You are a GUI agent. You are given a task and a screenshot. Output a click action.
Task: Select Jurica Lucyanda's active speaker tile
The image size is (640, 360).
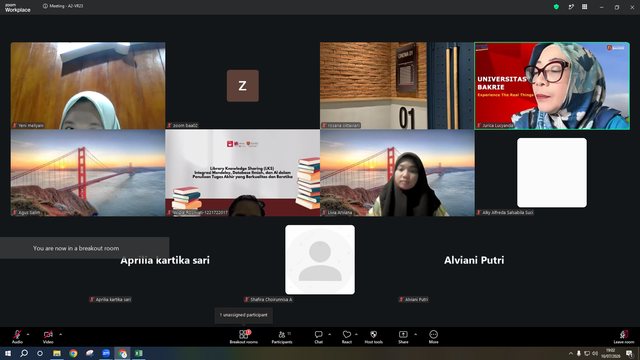[x=552, y=86]
